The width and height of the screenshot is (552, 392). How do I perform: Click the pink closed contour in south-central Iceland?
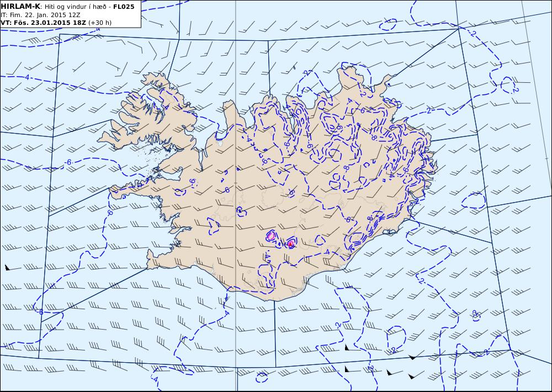[271, 236]
